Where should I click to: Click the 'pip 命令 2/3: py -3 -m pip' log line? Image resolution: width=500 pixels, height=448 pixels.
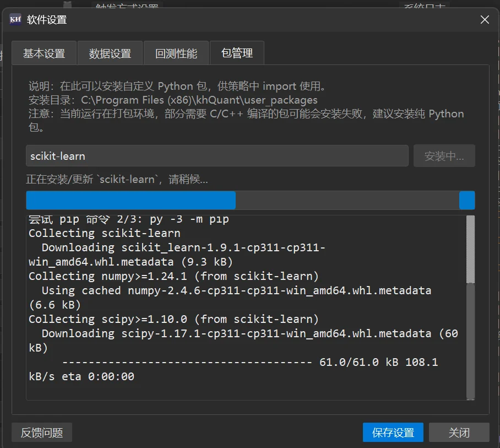coord(129,219)
